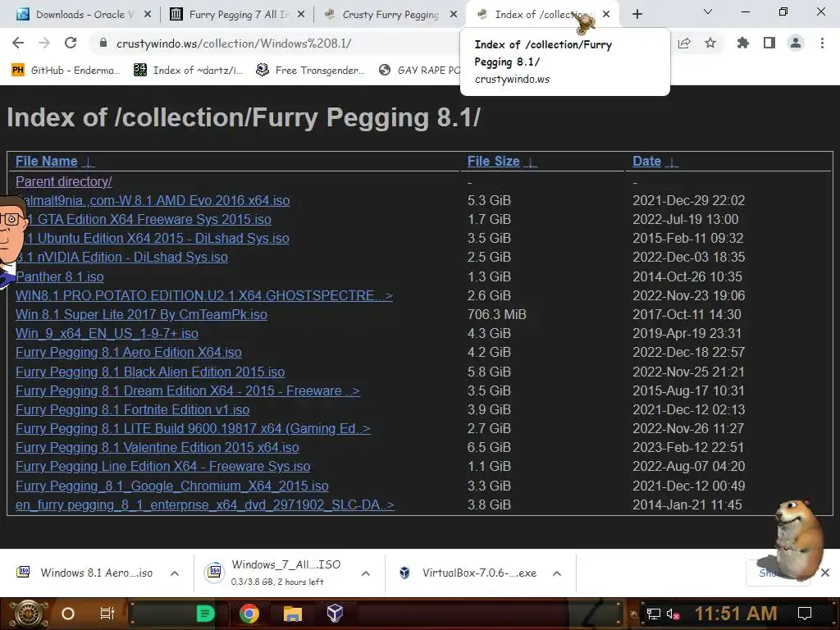Open the green app icon on taskbar
The image size is (840, 630).
(x=205, y=614)
